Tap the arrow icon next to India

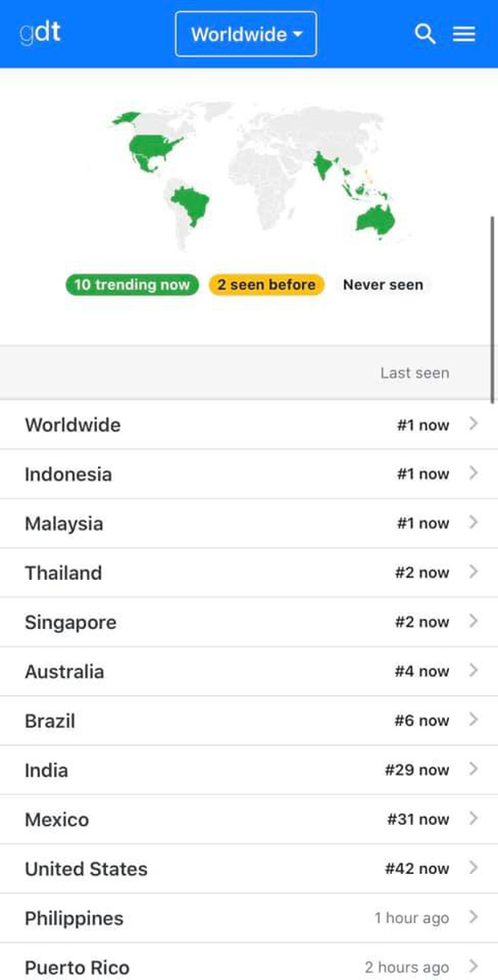click(x=473, y=770)
